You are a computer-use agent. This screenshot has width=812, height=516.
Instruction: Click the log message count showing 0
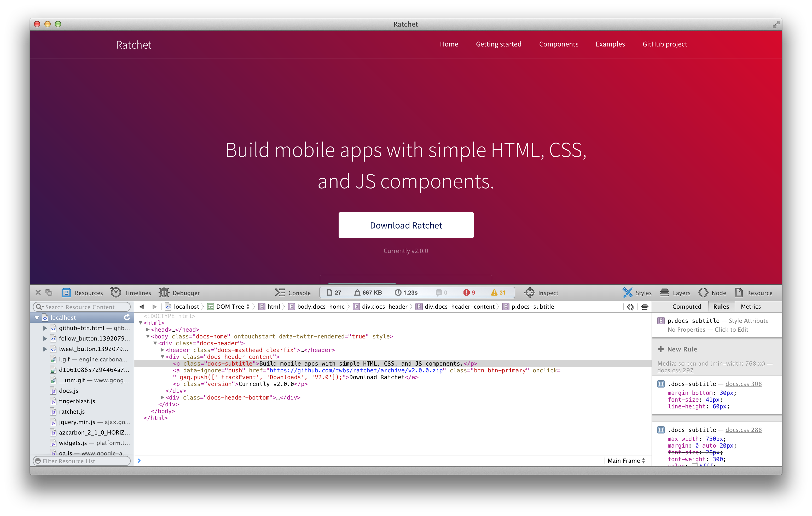click(442, 292)
